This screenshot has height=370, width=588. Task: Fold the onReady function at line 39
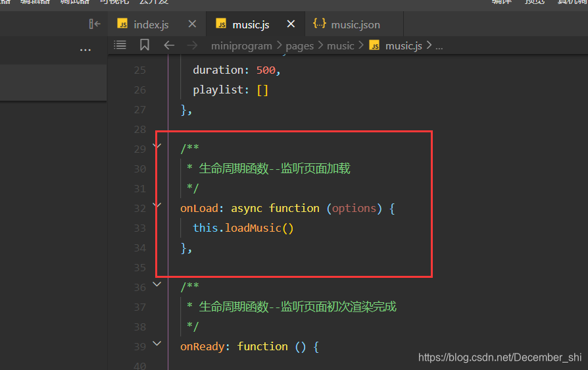157,344
